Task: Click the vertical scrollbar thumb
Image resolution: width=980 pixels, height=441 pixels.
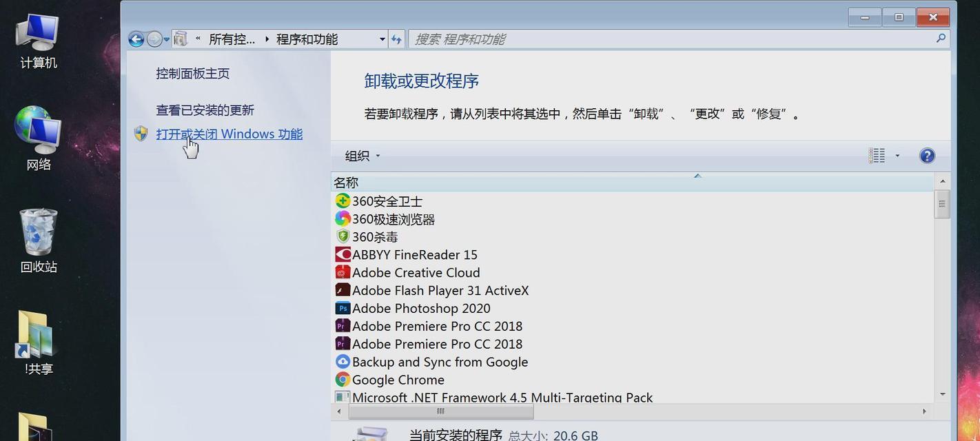Action: click(x=942, y=204)
